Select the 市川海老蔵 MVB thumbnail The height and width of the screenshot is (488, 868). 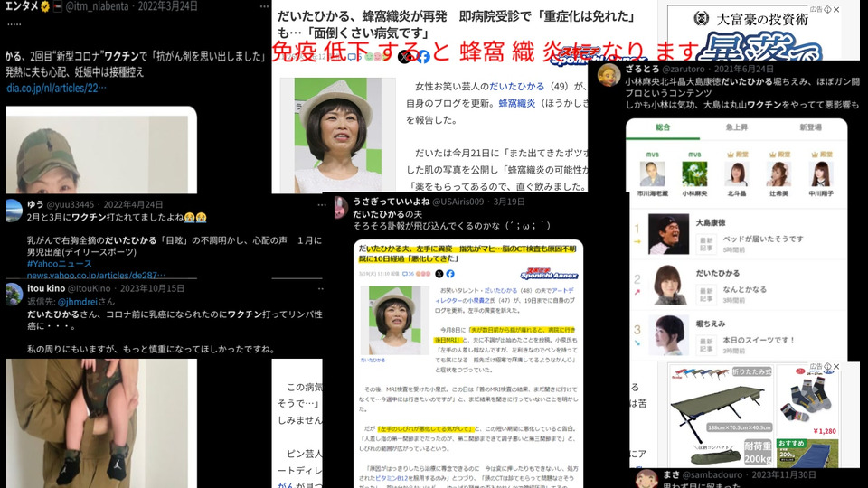tap(652, 174)
